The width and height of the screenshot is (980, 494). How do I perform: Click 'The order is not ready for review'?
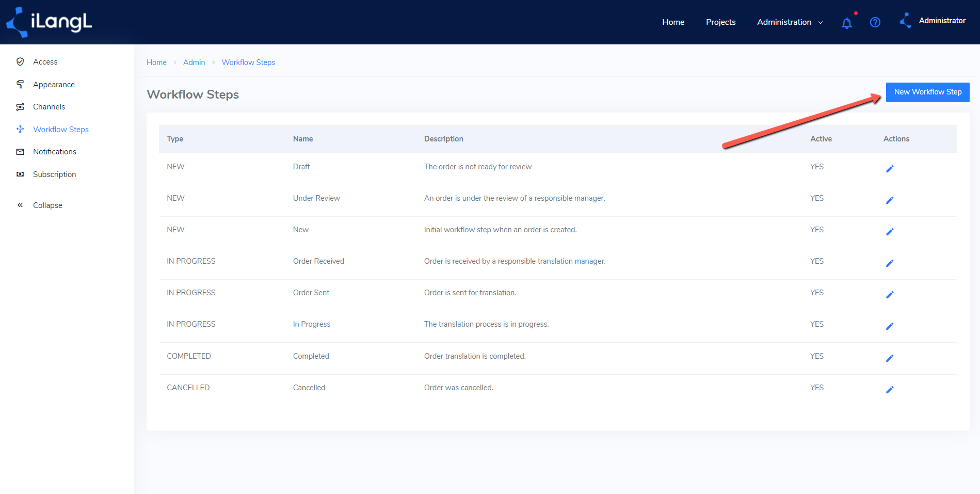[x=478, y=167]
